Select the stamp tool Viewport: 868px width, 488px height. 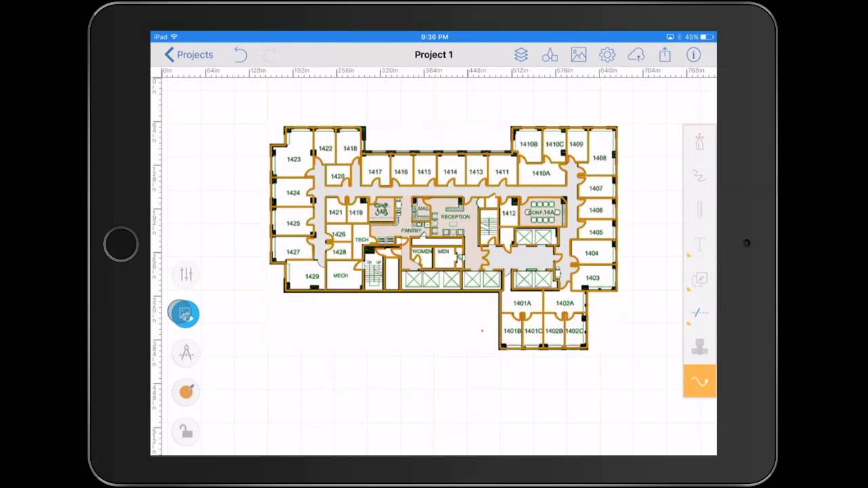[x=700, y=347]
